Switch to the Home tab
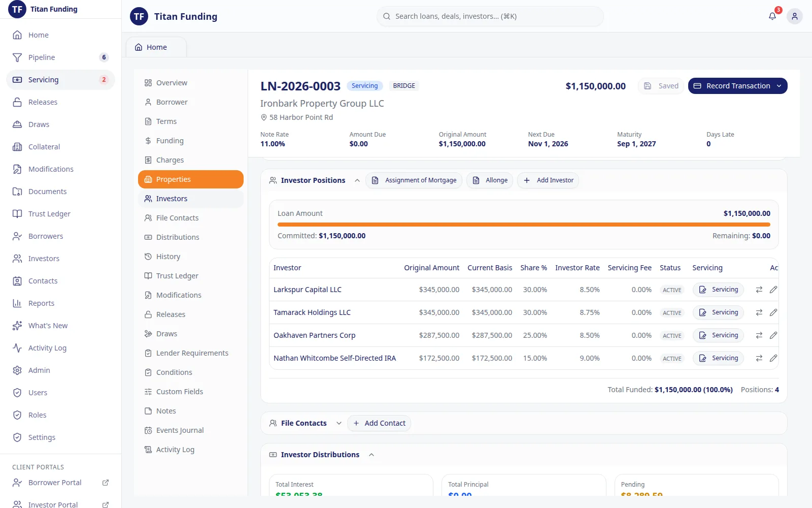812x508 pixels. coord(156,47)
